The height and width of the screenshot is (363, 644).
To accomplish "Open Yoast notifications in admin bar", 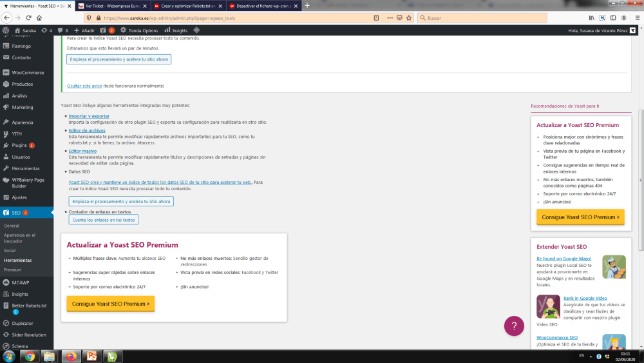I will point(107,30).
